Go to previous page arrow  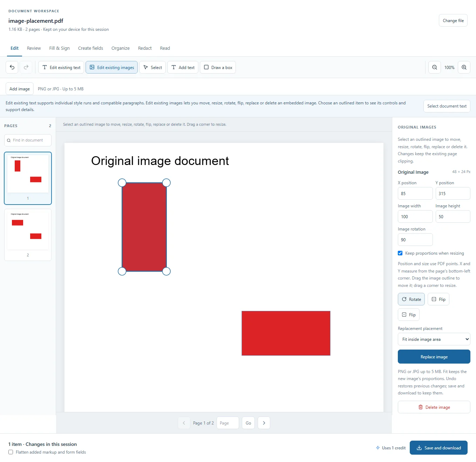pos(184,423)
